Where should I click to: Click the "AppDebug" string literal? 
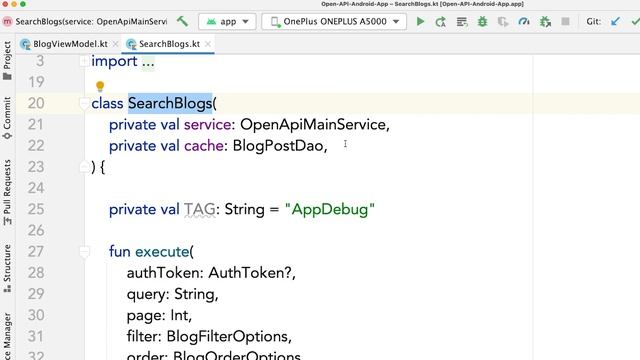click(x=330, y=210)
